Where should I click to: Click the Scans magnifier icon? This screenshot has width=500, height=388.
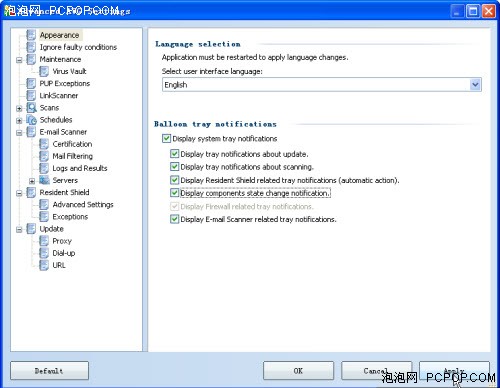[x=31, y=107]
